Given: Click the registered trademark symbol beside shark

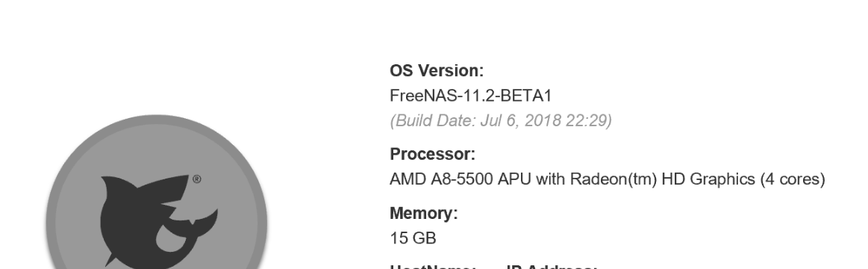Looking at the screenshot, I should tap(197, 179).
